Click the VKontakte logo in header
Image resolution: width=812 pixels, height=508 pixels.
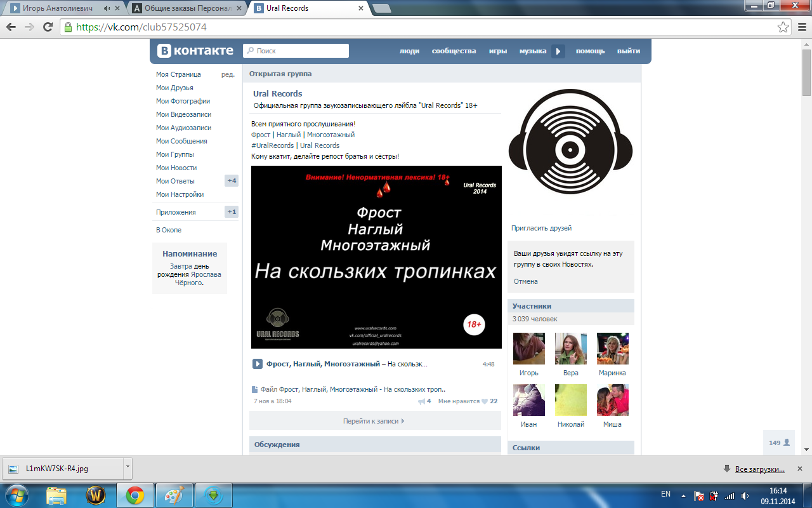(x=195, y=51)
